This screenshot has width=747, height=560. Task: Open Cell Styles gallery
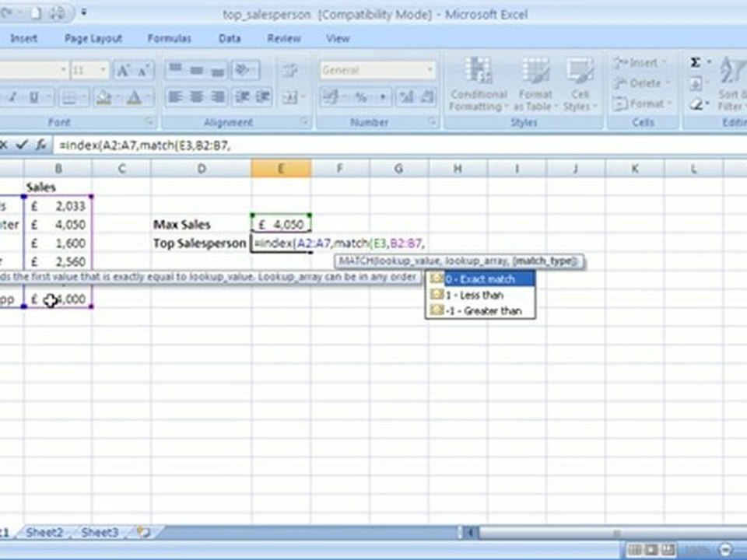tap(579, 86)
